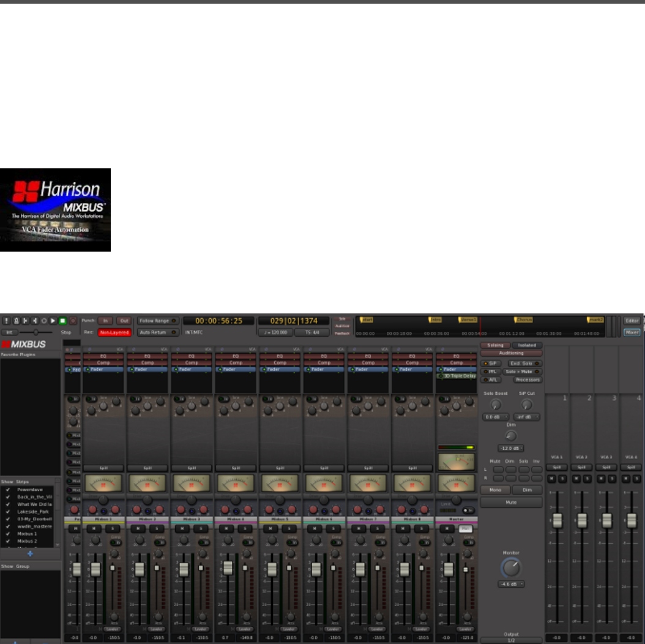Uncheck Powerslave strip visibility
The width and height of the screenshot is (645, 644).
[x=8, y=490]
